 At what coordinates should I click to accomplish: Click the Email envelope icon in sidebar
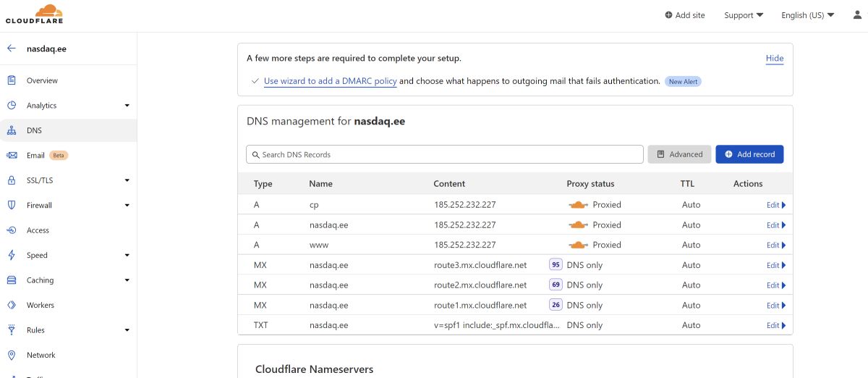(12, 156)
